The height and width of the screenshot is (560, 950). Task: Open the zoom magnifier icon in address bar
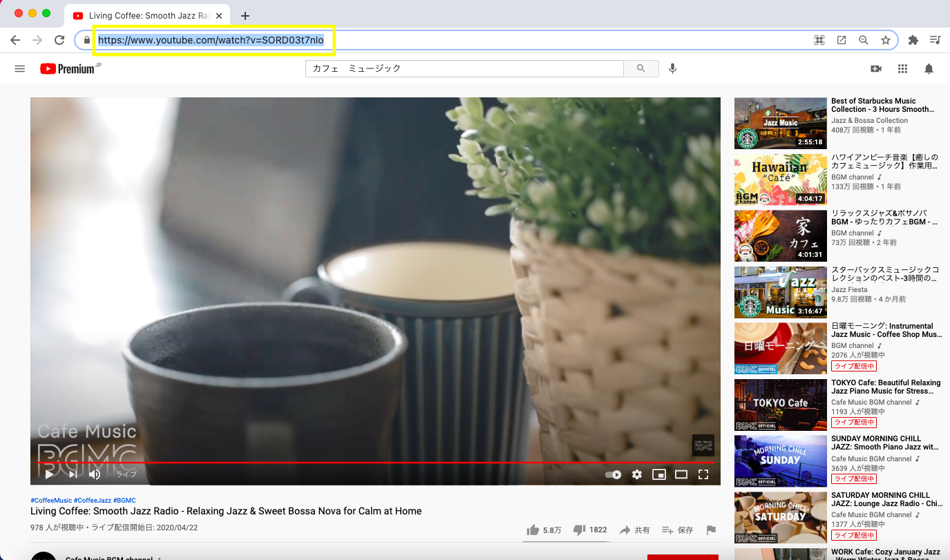(x=864, y=40)
